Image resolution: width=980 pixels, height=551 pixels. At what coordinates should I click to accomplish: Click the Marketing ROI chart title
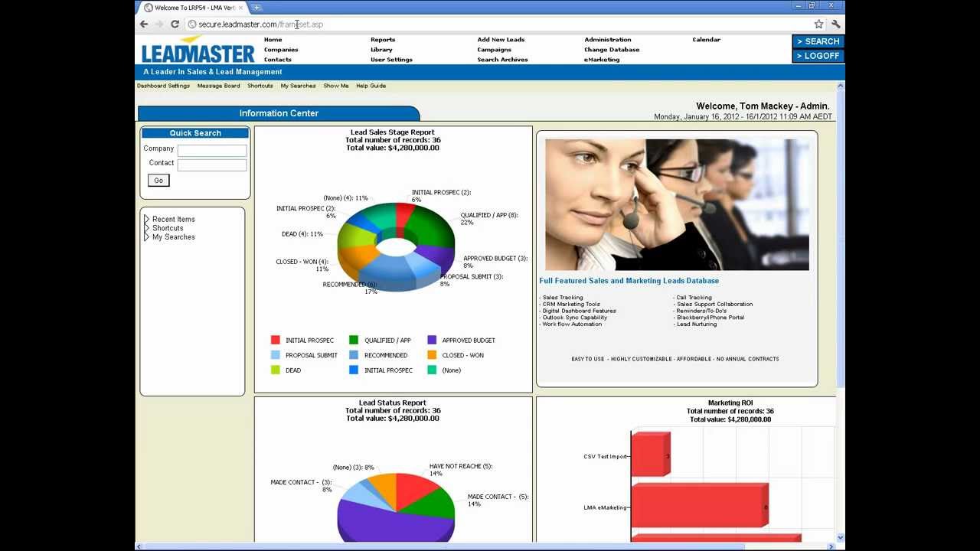[x=730, y=403]
